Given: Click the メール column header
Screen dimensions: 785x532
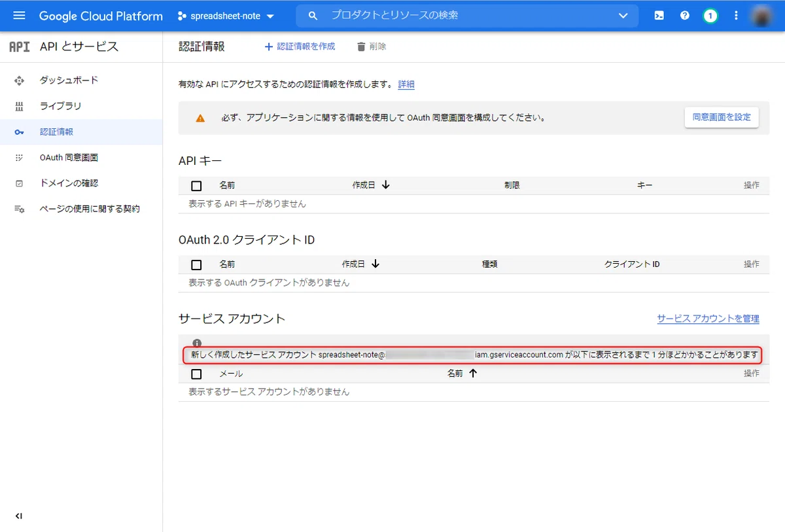Looking at the screenshot, I should point(231,374).
